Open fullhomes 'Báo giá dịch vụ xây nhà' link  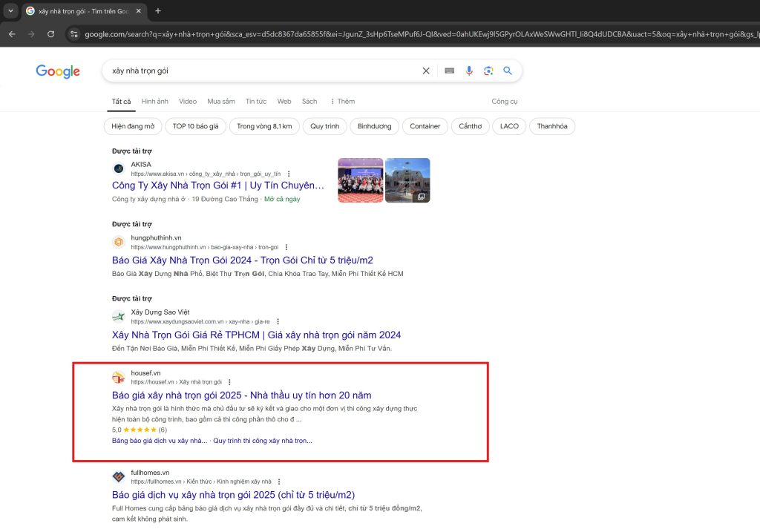pos(233,495)
